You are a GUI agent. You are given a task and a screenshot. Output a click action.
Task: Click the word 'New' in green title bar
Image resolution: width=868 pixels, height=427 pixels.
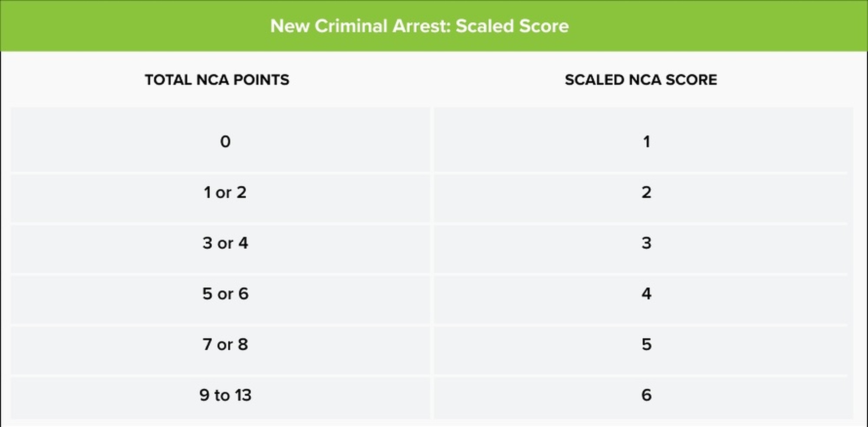tap(289, 26)
